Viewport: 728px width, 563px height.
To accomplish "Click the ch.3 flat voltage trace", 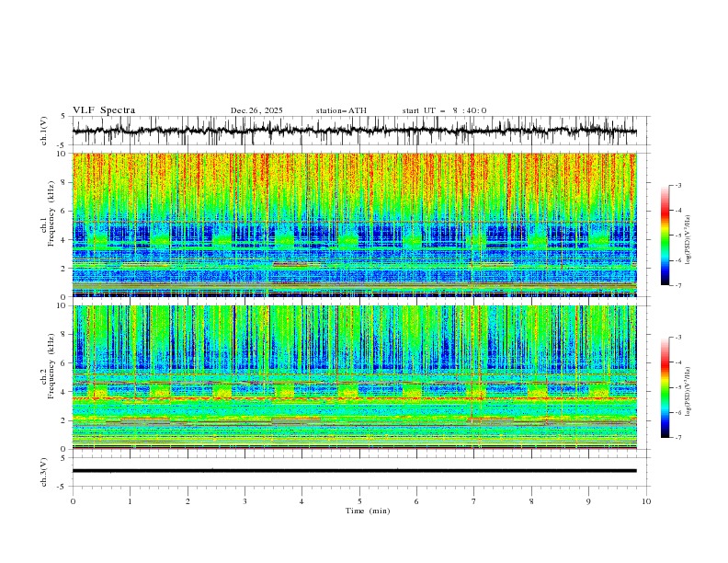I will [x=354, y=471].
